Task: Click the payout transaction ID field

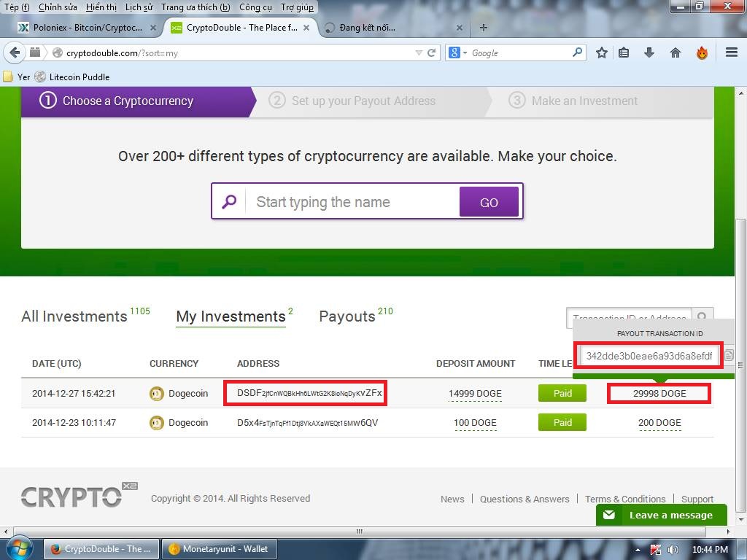Action: click(x=649, y=356)
